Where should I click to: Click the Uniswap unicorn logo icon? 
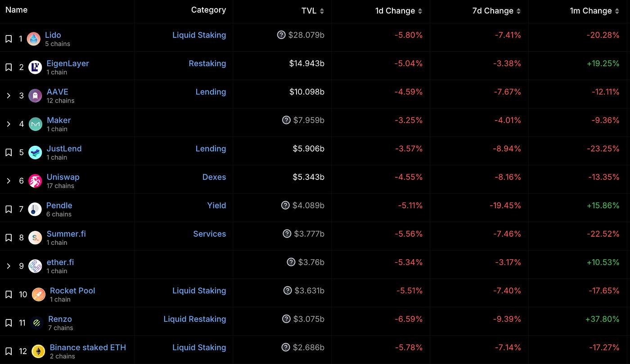point(35,181)
